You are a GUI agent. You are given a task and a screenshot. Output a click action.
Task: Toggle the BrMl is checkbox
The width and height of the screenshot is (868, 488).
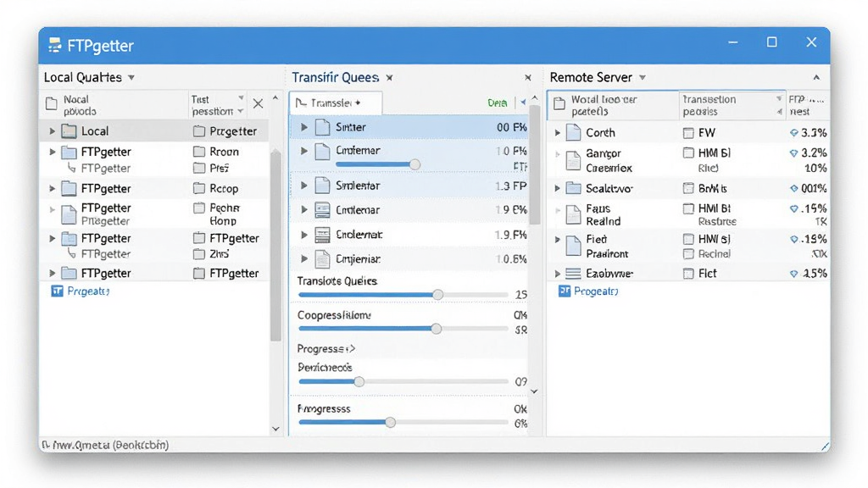[x=688, y=189]
